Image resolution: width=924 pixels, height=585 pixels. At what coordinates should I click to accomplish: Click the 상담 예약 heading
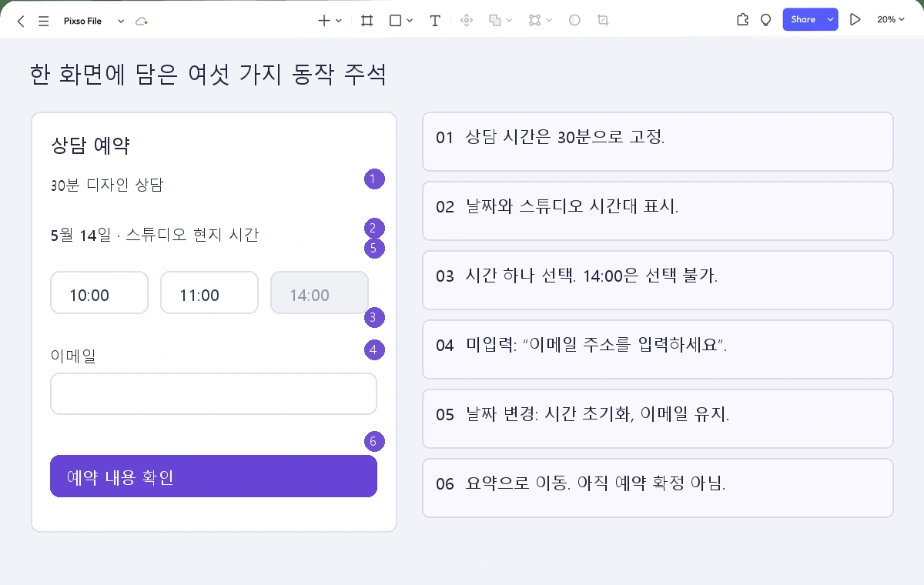pyautogui.click(x=90, y=145)
